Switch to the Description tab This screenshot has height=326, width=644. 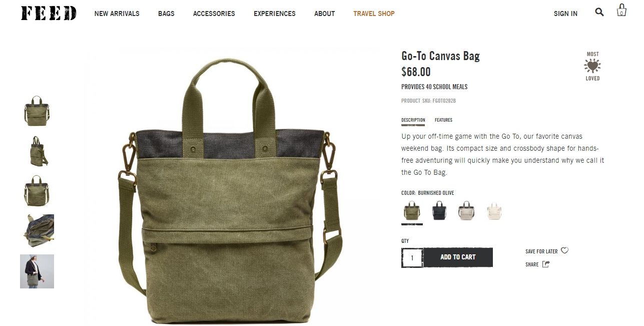[x=413, y=120]
